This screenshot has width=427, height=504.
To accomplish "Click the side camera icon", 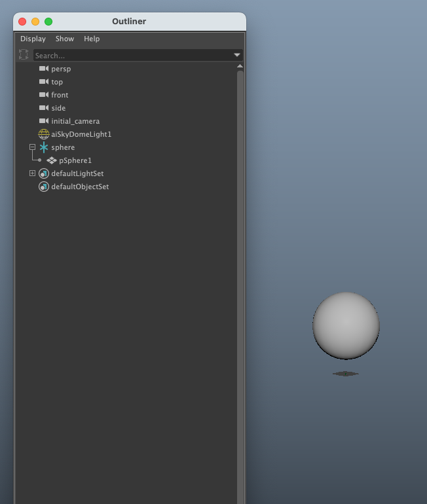I will coord(44,108).
